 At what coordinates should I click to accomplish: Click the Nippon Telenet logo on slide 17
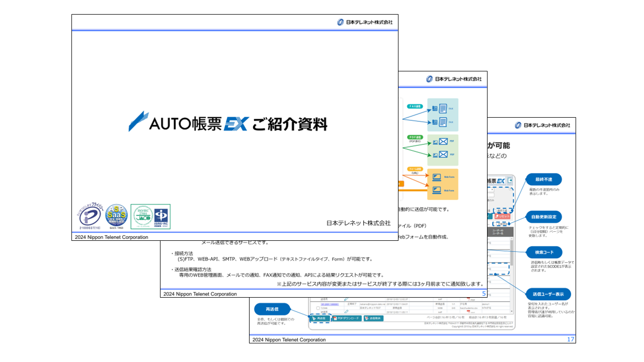(x=542, y=125)
